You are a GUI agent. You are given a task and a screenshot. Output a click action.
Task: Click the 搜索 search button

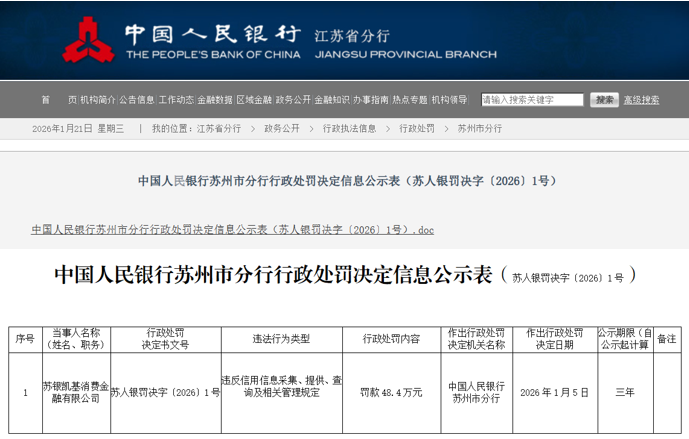click(x=604, y=100)
